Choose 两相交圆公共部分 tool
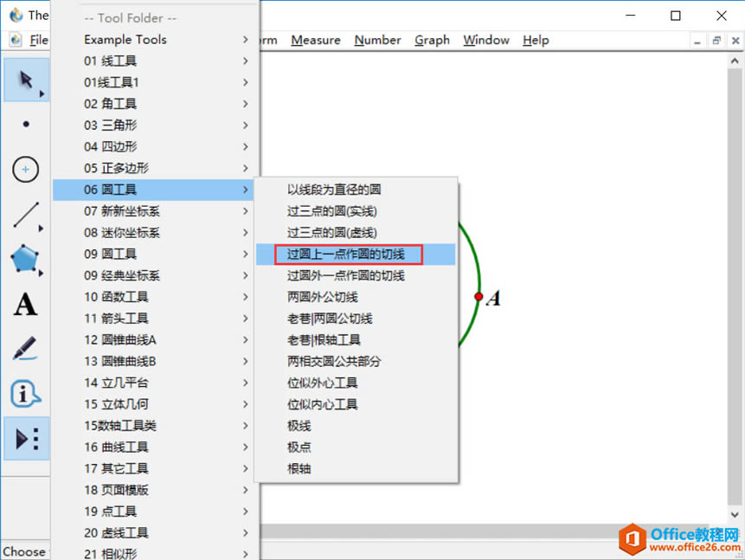The width and height of the screenshot is (745, 560). coord(356,361)
